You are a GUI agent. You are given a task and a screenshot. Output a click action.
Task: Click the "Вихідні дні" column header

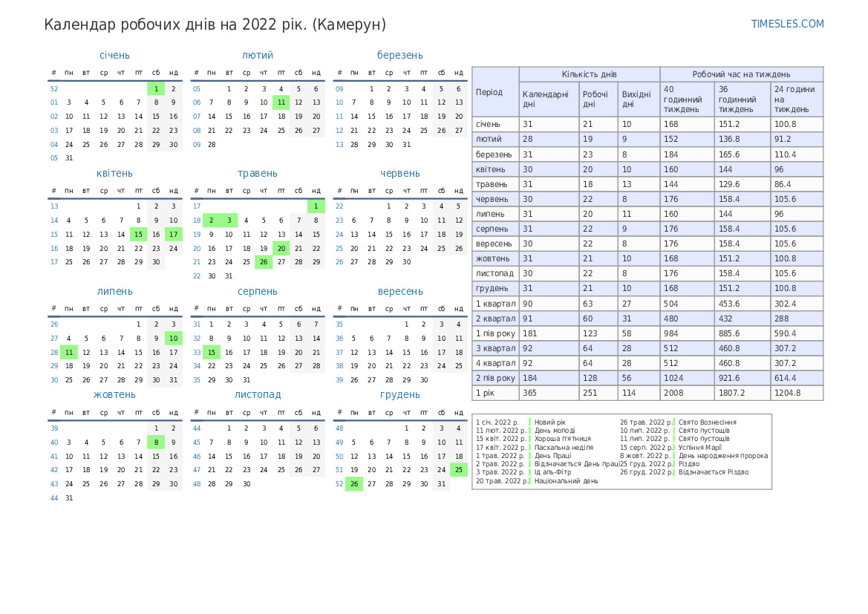(x=636, y=99)
